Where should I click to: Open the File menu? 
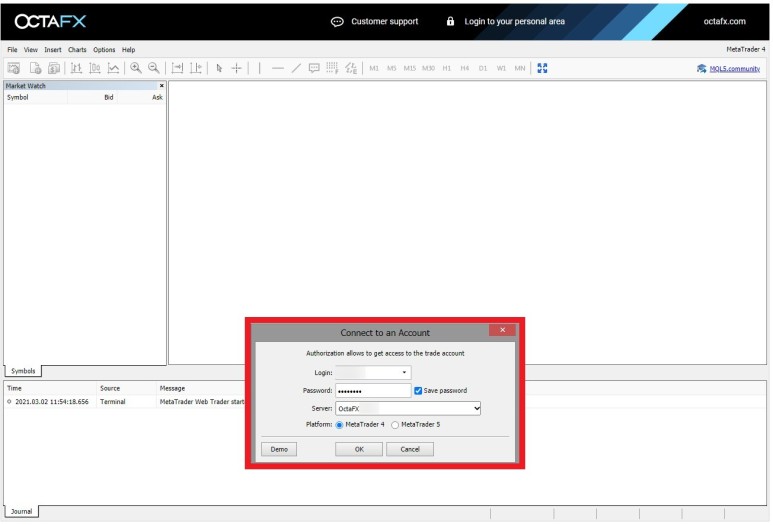(x=12, y=49)
